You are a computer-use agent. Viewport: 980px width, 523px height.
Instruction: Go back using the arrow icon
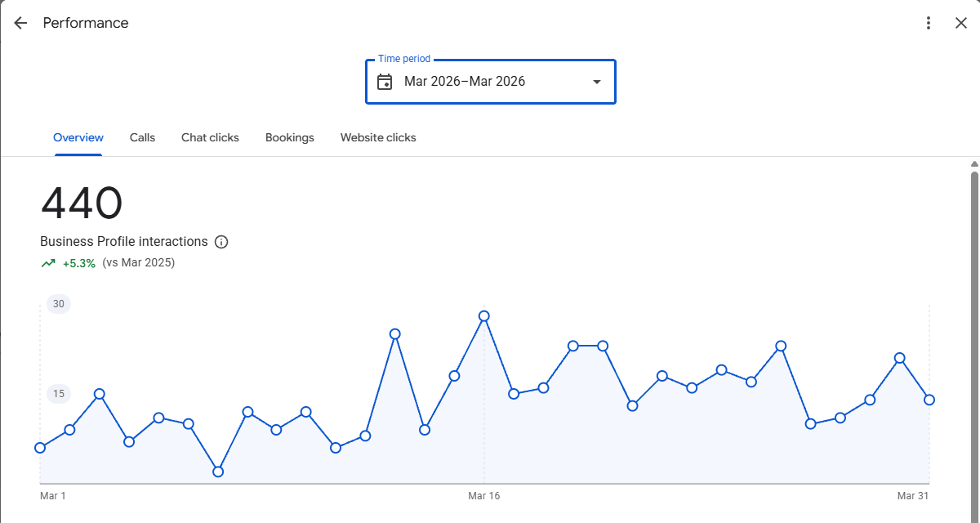(20, 23)
